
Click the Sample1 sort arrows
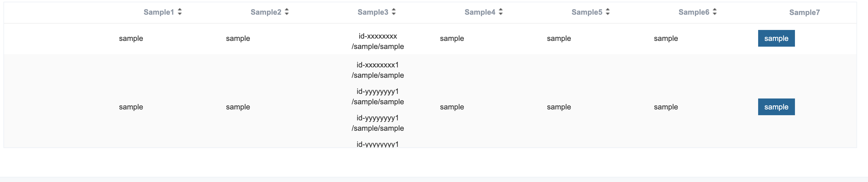(179, 12)
